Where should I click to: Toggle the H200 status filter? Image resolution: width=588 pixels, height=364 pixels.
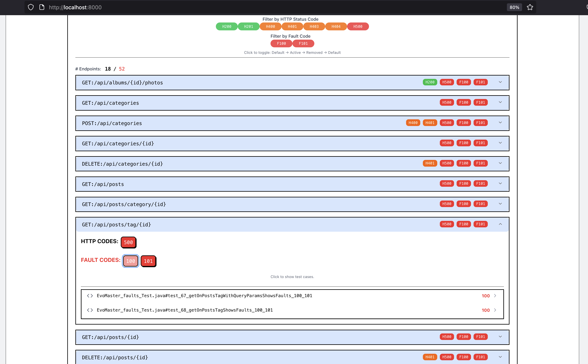click(227, 26)
